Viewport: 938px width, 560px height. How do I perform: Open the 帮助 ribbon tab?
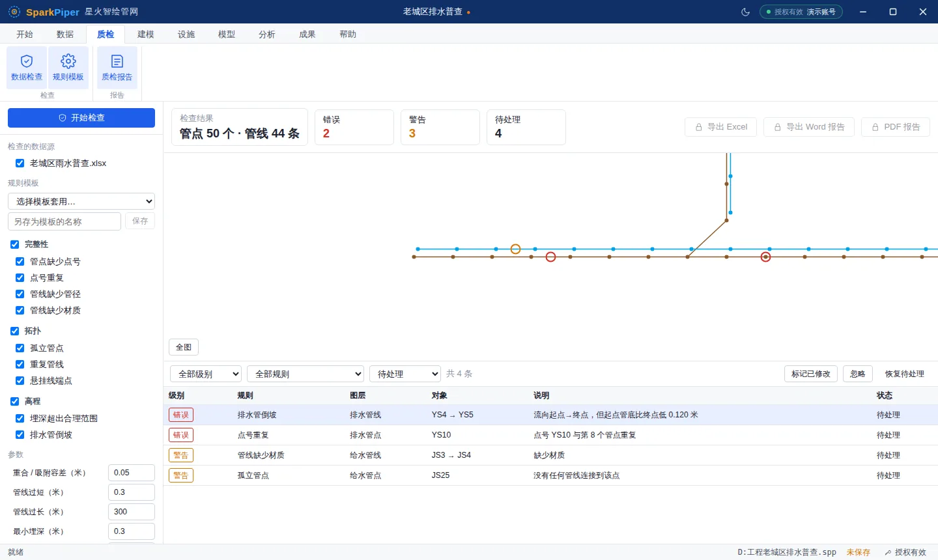(x=348, y=34)
